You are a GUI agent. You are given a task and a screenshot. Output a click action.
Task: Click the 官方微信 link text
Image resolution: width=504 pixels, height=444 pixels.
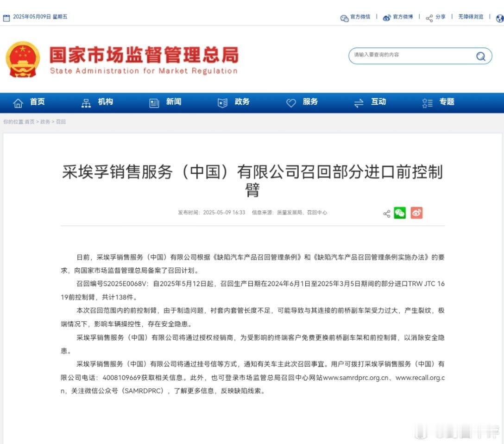coord(360,17)
